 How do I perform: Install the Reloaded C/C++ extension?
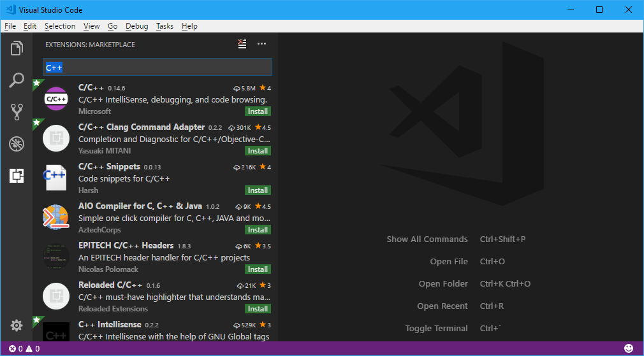[x=258, y=308]
